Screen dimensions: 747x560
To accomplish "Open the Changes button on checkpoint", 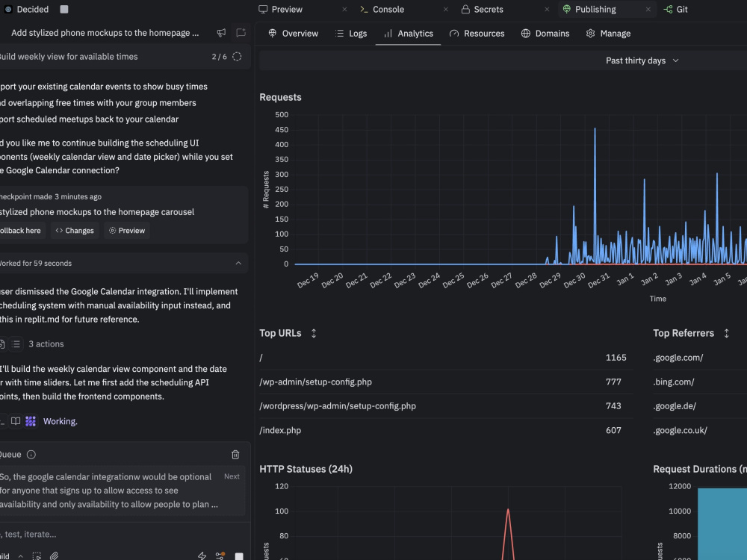I will (x=75, y=231).
